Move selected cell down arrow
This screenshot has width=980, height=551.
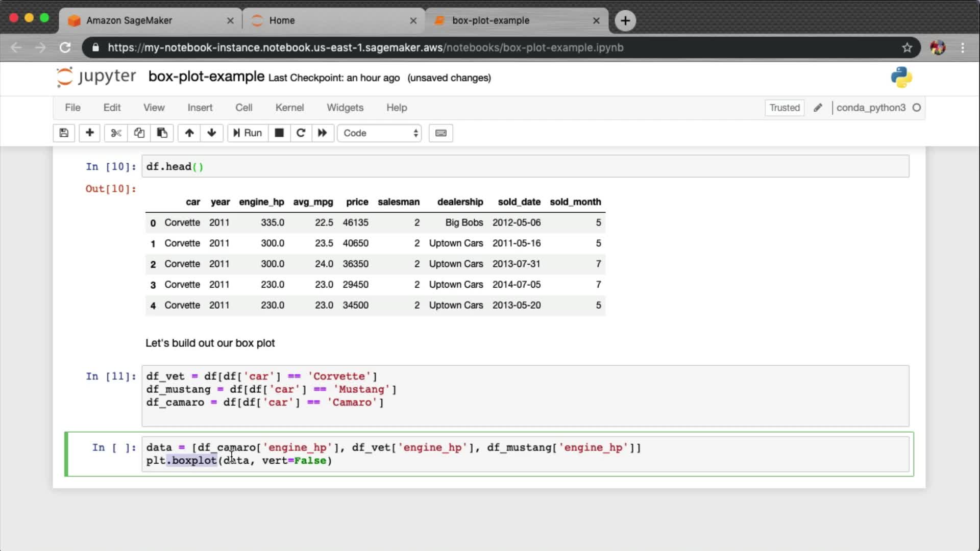point(212,133)
